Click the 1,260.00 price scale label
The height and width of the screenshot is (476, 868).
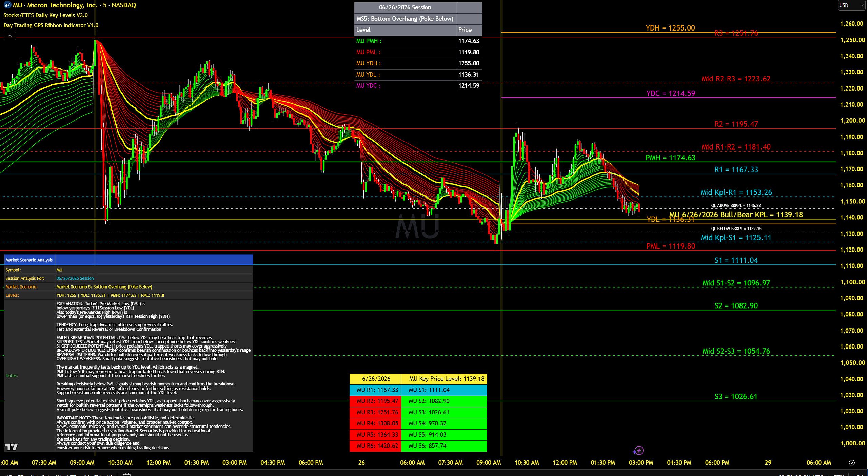[851, 24]
